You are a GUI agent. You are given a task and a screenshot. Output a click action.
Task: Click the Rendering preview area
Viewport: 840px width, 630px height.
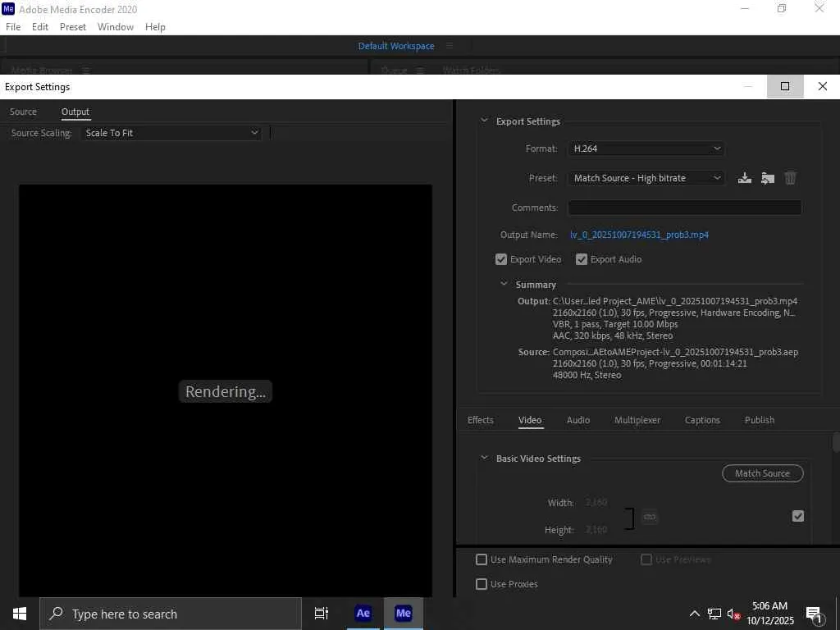click(226, 391)
